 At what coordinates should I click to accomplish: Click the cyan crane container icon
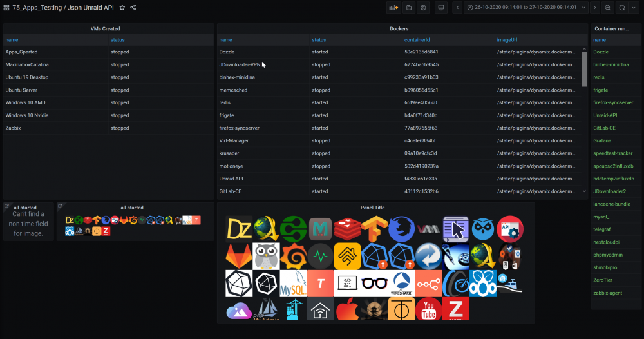coord(293,309)
